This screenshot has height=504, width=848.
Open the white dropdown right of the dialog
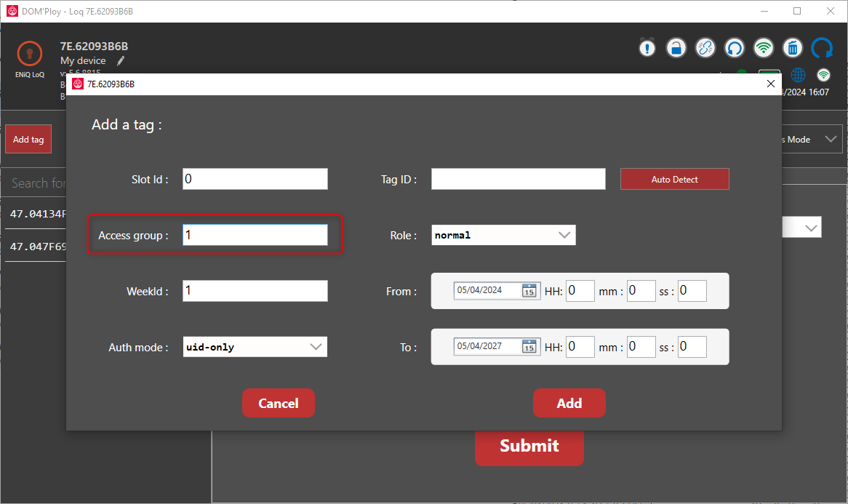click(802, 228)
